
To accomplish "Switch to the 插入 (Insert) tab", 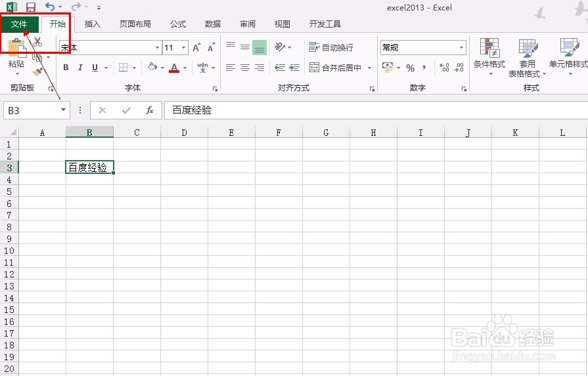I will (x=92, y=24).
